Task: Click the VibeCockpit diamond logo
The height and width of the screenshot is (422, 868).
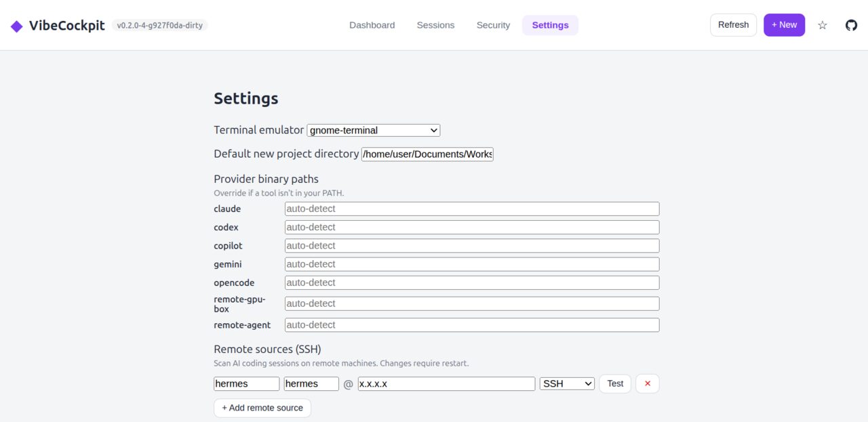Action: click(x=16, y=24)
